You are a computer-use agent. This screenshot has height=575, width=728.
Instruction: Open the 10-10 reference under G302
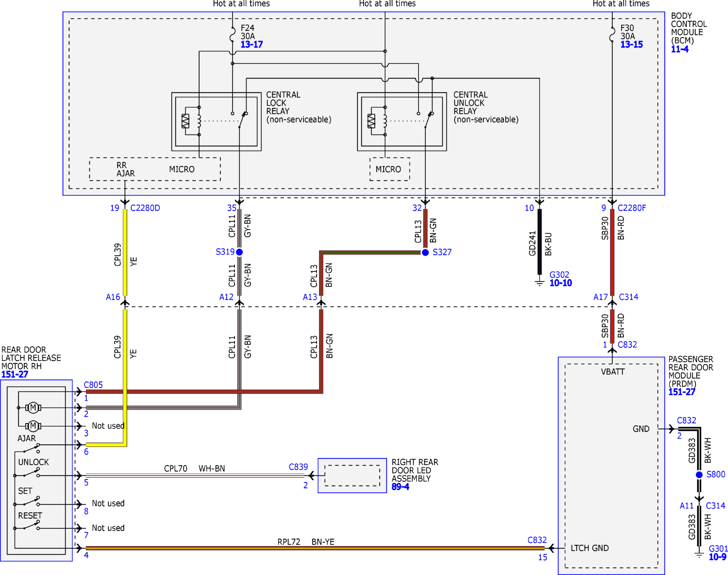561,283
